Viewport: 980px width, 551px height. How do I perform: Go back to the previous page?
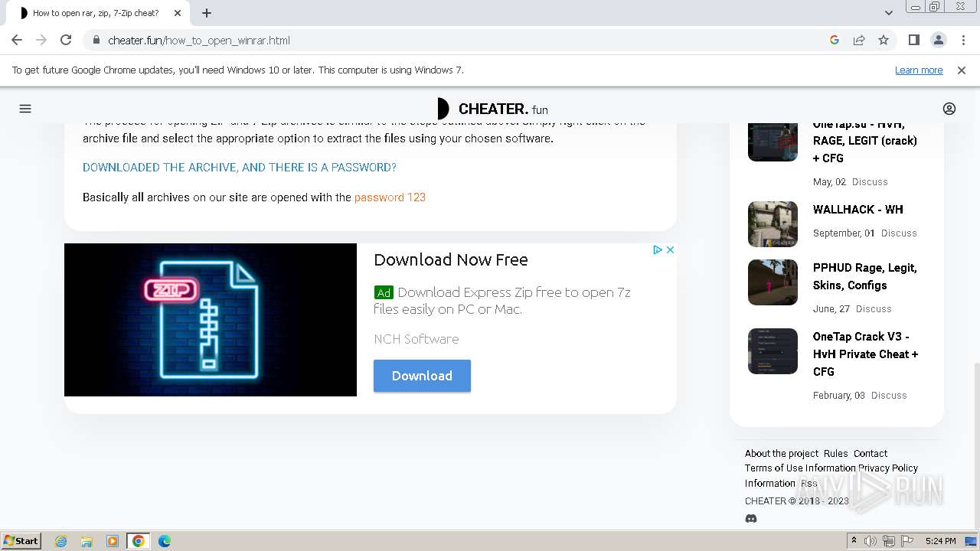tap(17, 40)
